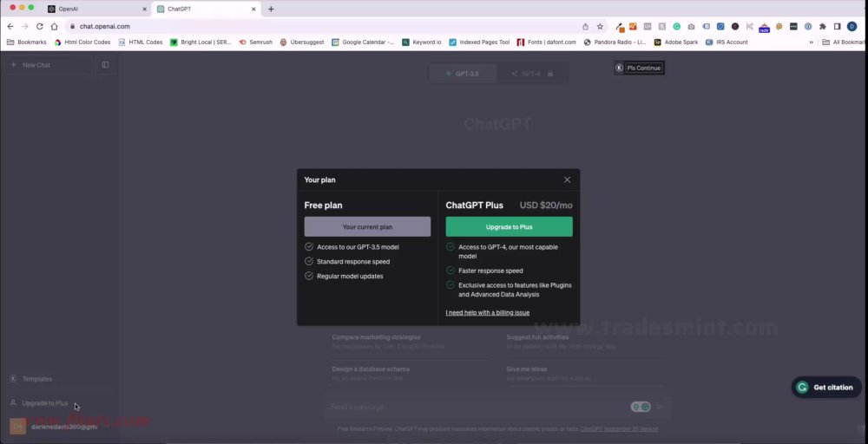Open the Chrome profile avatar D

pos(852,26)
